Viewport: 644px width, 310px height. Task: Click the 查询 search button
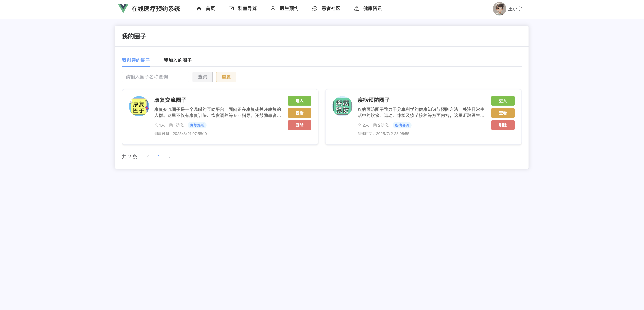[202, 77]
